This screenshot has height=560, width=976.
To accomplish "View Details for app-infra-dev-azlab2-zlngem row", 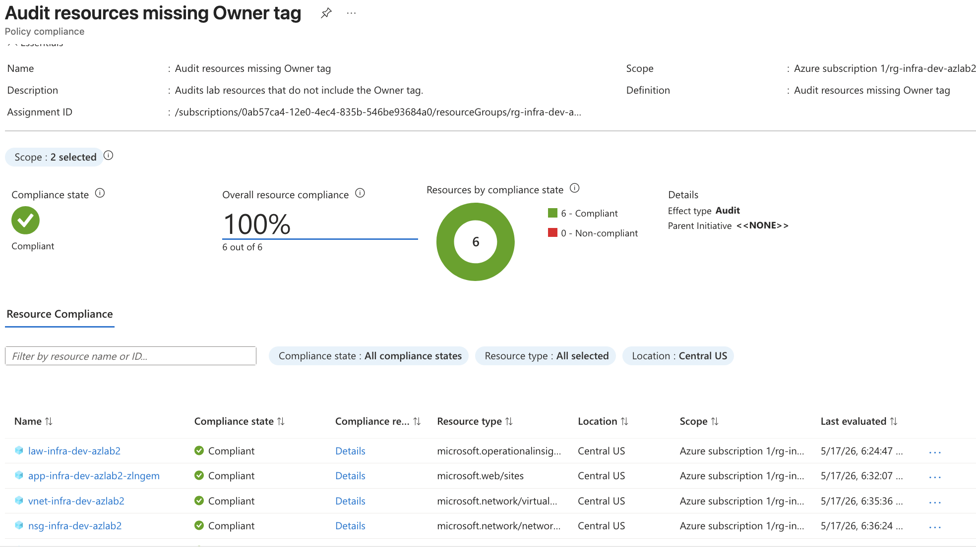I will pyautogui.click(x=350, y=476).
